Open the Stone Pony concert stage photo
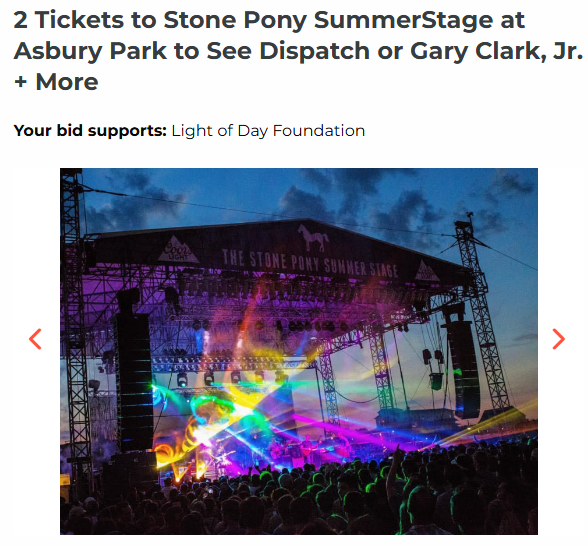Viewport: 588px width, 546px height. (299, 351)
